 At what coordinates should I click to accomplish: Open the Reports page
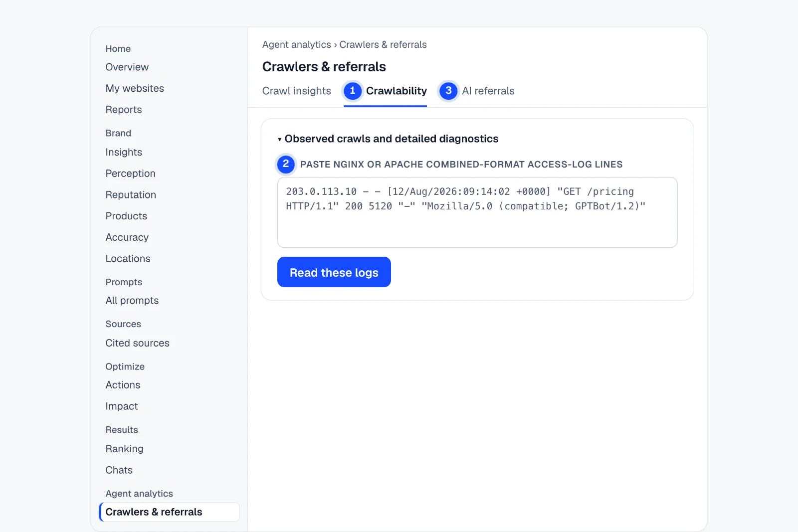124,110
